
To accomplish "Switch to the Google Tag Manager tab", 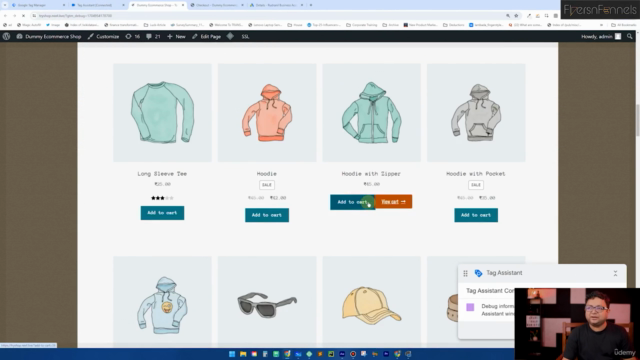I will click(x=38, y=5).
